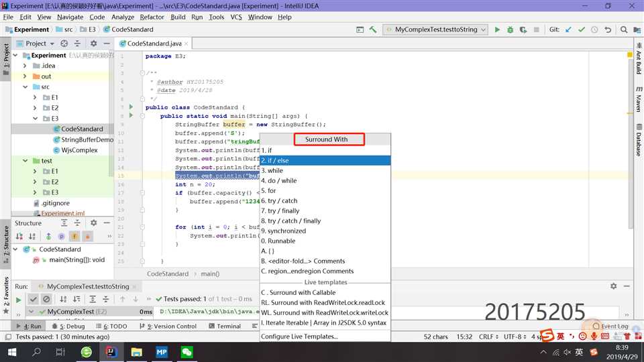This screenshot has width=644, height=362.
Task: Click Git commit checkmark icon
Action: tap(582, 29)
